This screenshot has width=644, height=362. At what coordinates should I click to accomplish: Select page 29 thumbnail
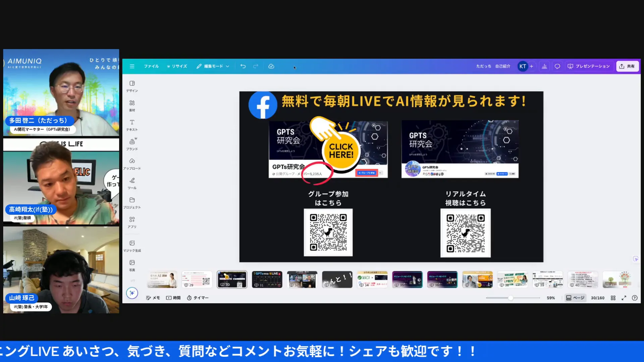click(x=197, y=280)
